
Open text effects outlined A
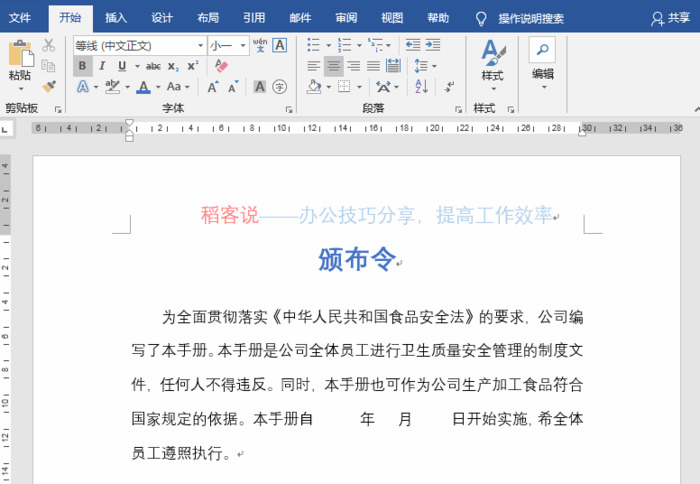(83, 86)
